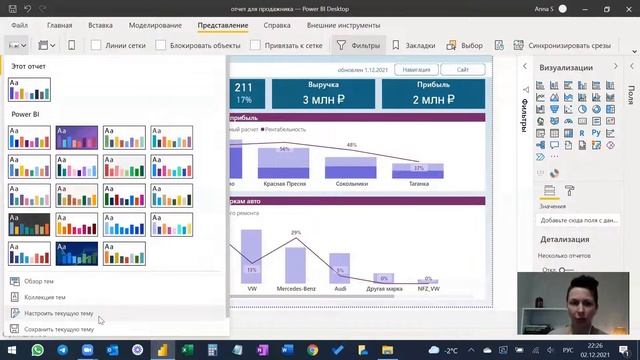Image resolution: width=640 pixels, height=360 pixels.
Task: Open Chrome from the taskbar
Action: [x=313, y=350]
